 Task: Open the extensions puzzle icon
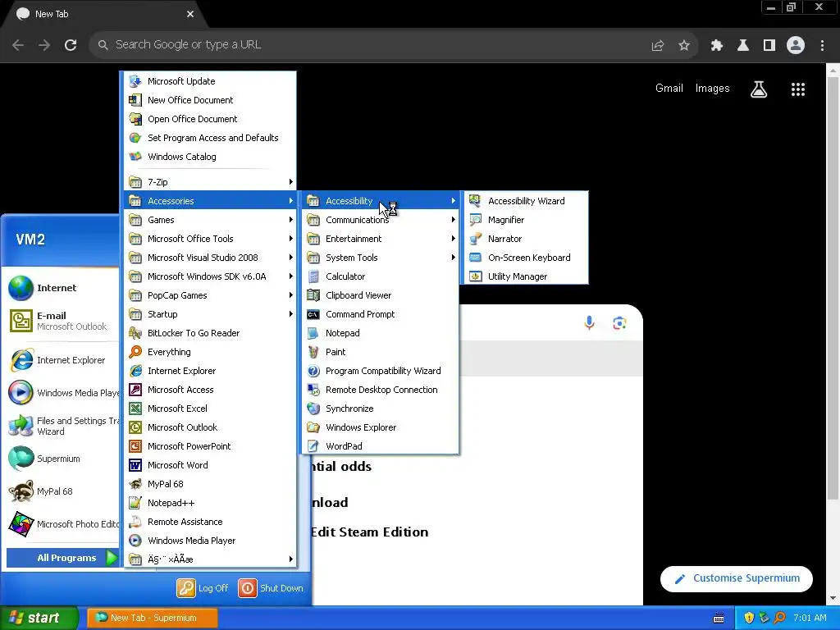point(716,46)
